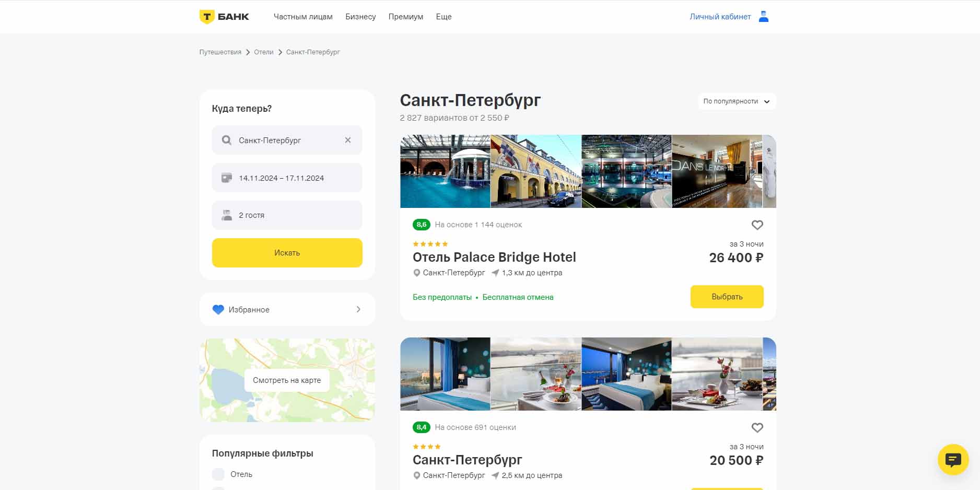Follow the Отели breadcrumb link
Image resolution: width=980 pixels, height=490 pixels.
[264, 52]
